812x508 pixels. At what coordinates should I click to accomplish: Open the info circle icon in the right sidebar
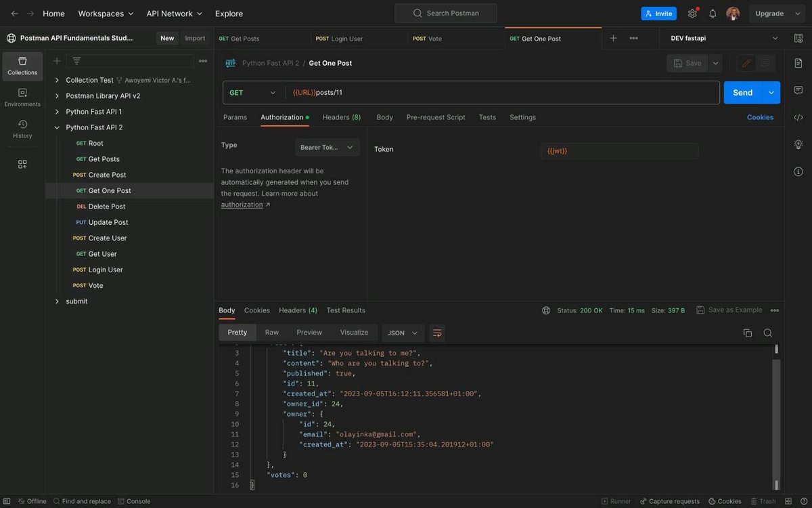click(x=798, y=171)
